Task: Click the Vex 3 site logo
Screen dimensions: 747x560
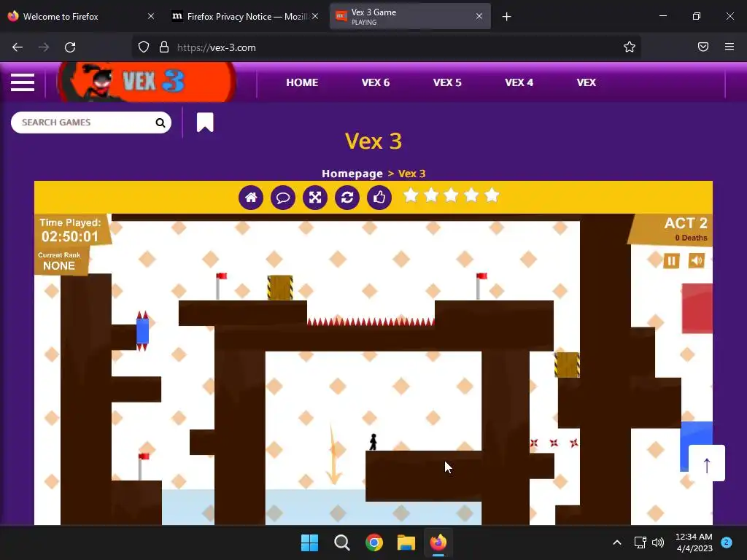Action: click(x=147, y=82)
